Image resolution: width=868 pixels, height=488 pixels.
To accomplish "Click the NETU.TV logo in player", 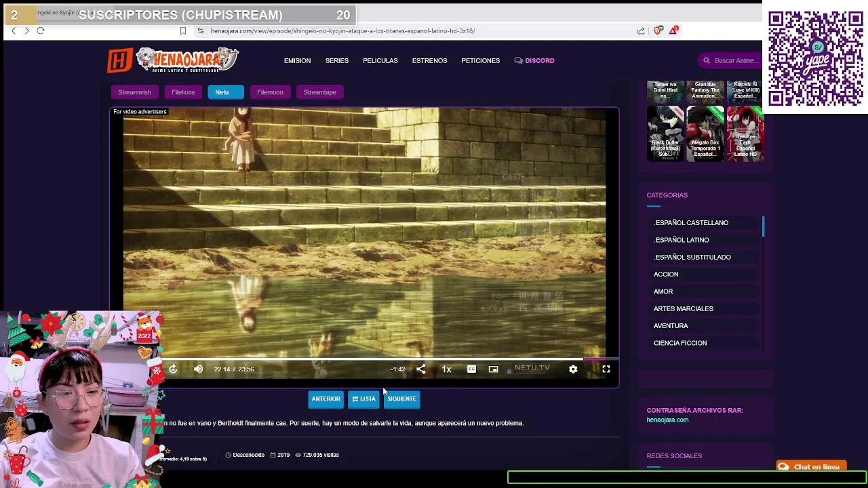I will [x=532, y=368].
